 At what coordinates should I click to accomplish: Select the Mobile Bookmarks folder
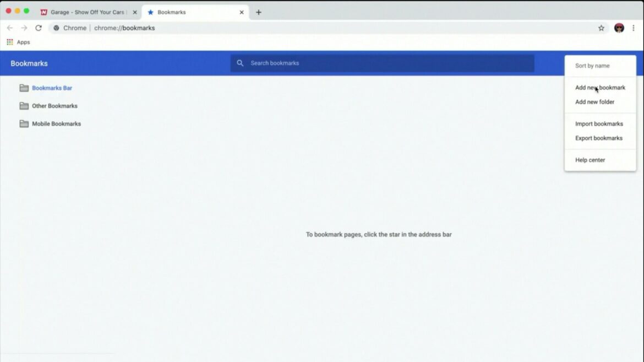click(56, 124)
